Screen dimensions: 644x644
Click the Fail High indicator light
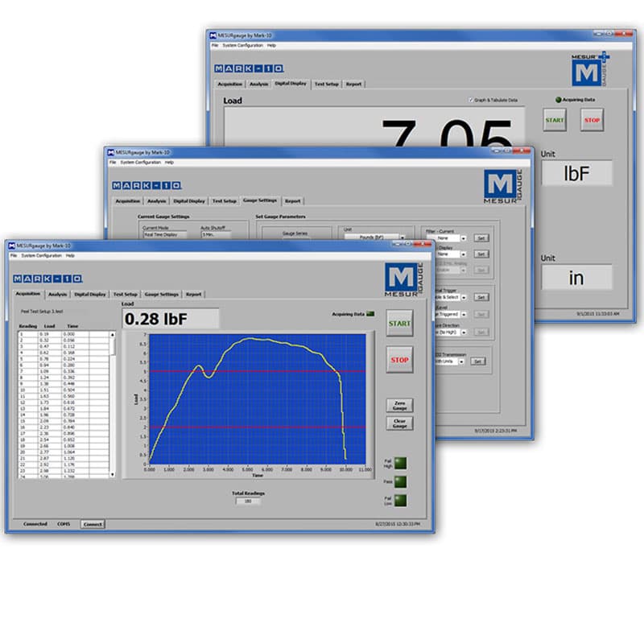click(400, 464)
